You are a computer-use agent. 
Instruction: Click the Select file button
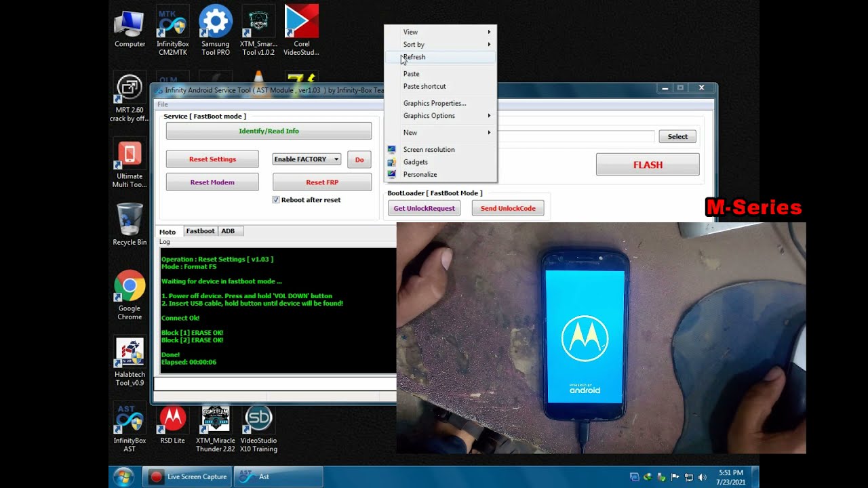(x=677, y=137)
